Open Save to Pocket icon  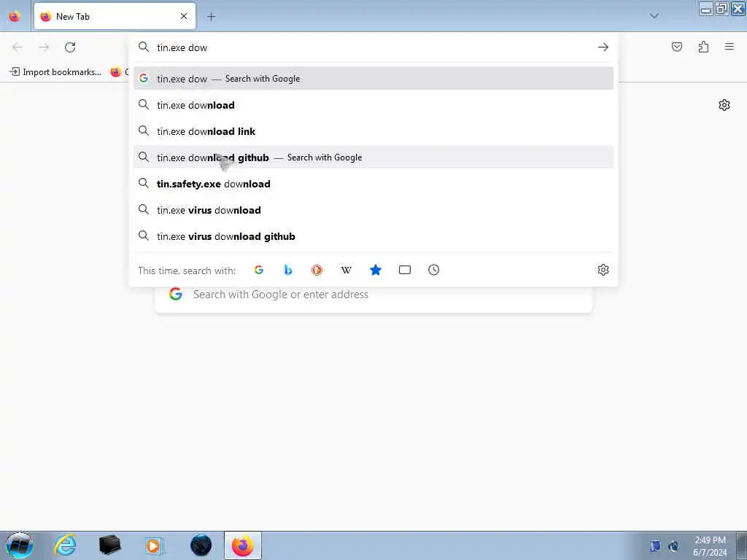point(677,47)
